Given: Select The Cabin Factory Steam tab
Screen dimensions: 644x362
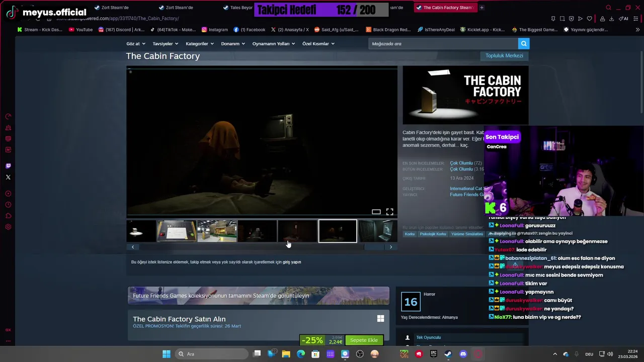Looking at the screenshot, I should tap(445, 8).
